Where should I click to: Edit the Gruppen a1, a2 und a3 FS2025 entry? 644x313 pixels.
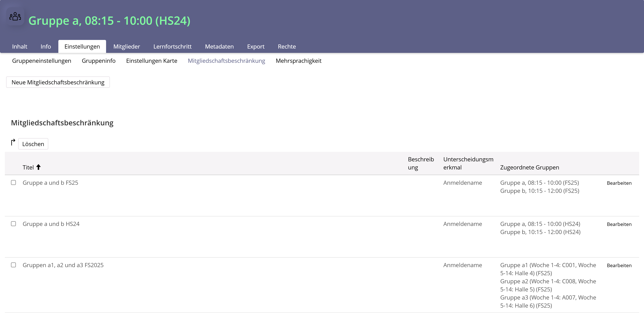coord(619,266)
